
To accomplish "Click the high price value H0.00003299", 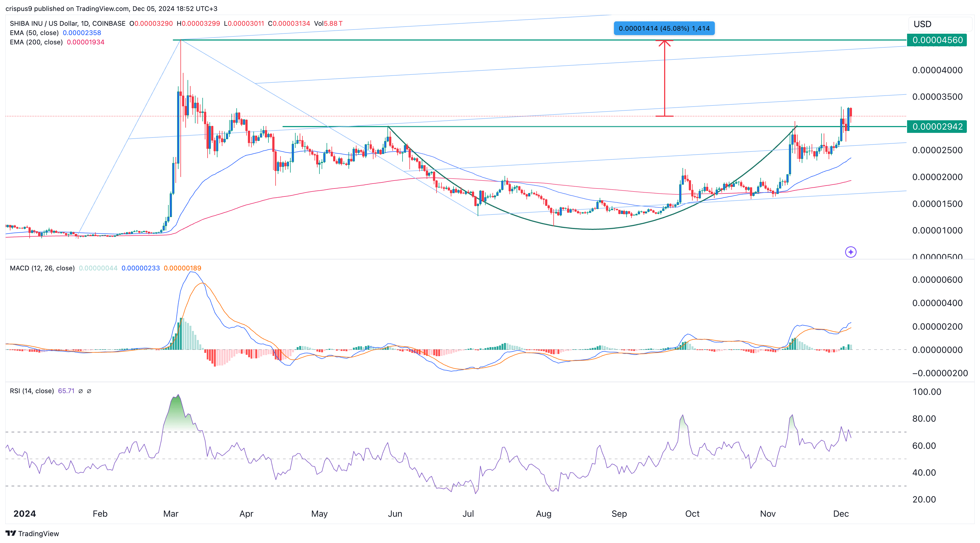I will pyautogui.click(x=198, y=23).
